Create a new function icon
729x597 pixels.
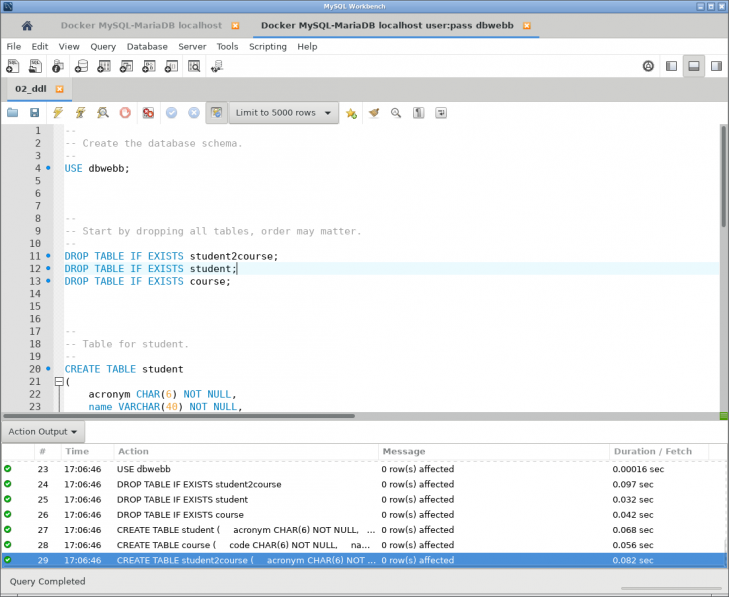coord(171,66)
